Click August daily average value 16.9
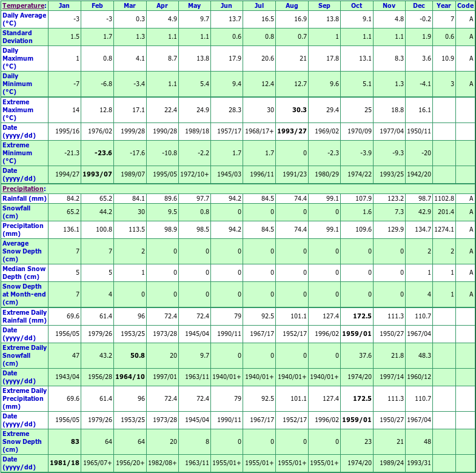476x473 pixels. [x=301, y=19]
